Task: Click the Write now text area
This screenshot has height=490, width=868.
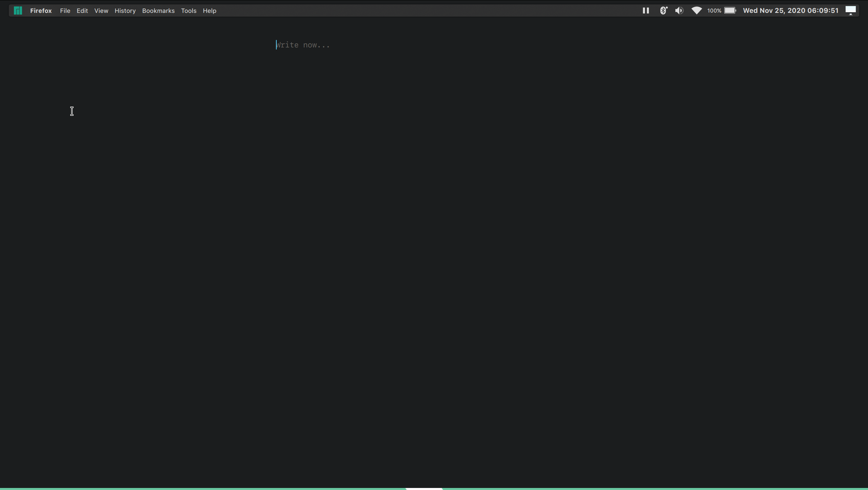Action: coord(303,45)
